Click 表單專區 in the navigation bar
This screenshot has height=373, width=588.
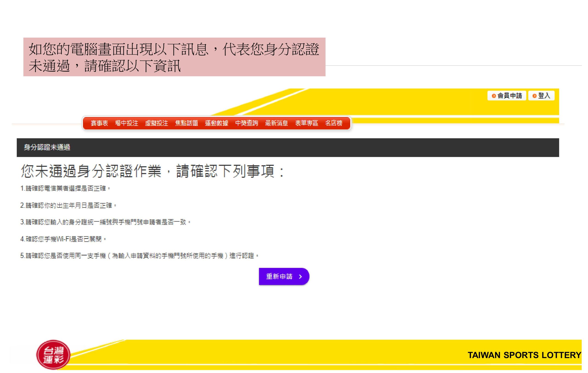[306, 123]
